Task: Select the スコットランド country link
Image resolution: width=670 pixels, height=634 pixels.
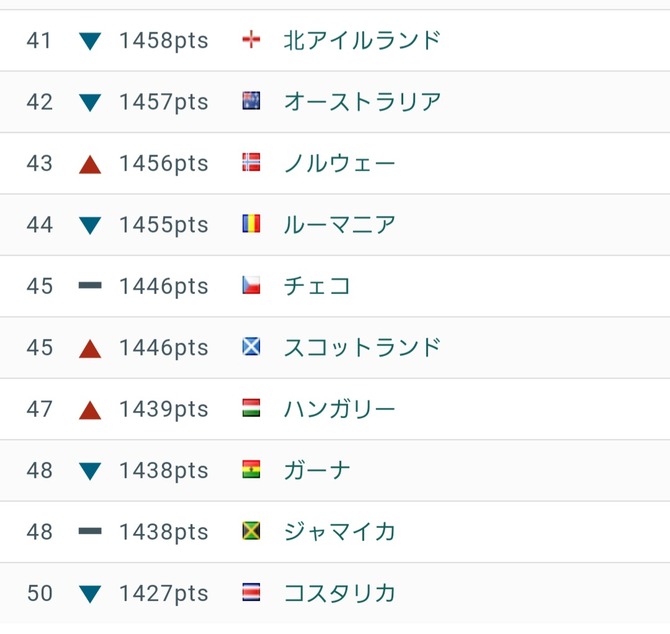Action: coord(362,348)
